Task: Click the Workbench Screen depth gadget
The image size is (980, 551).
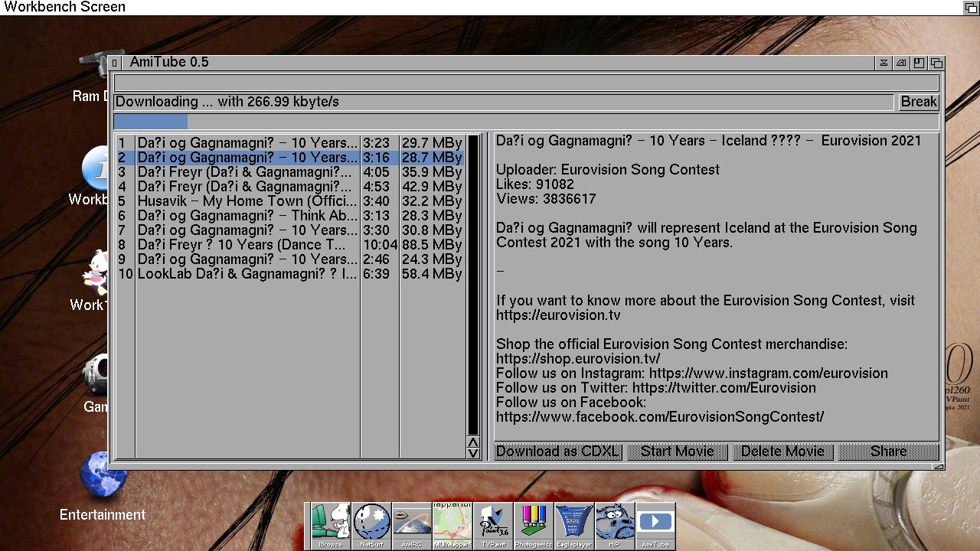Action: 971,8
